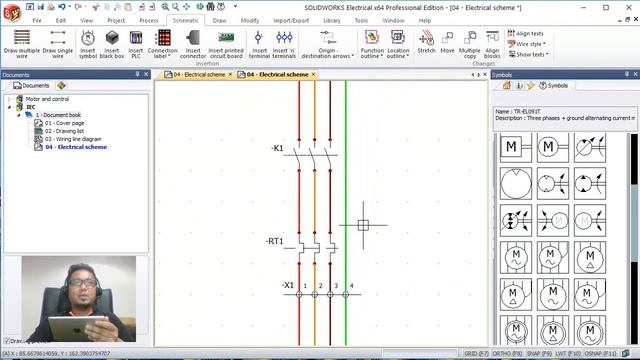640x360 pixels.
Task: Toggle LWT (F10) in status bar
Action: point(568,353)
